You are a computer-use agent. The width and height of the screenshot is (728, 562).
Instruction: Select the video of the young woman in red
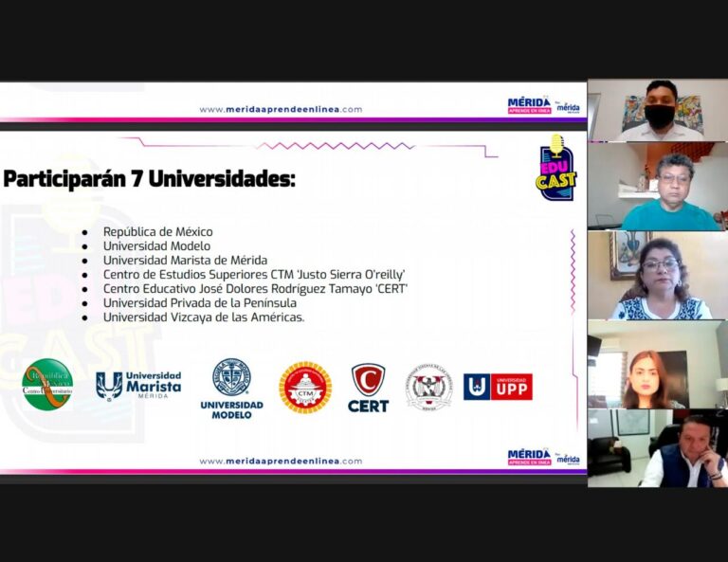(658, 365)
